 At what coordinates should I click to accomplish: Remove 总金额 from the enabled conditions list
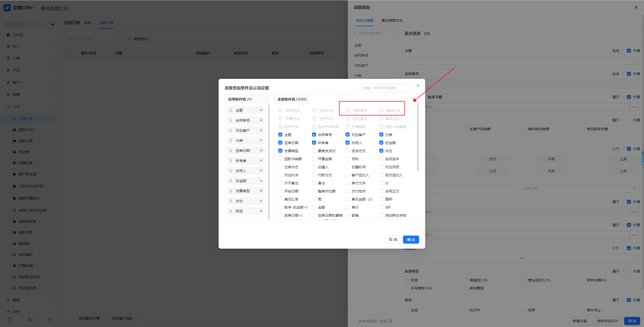click(x=261, y=181)
